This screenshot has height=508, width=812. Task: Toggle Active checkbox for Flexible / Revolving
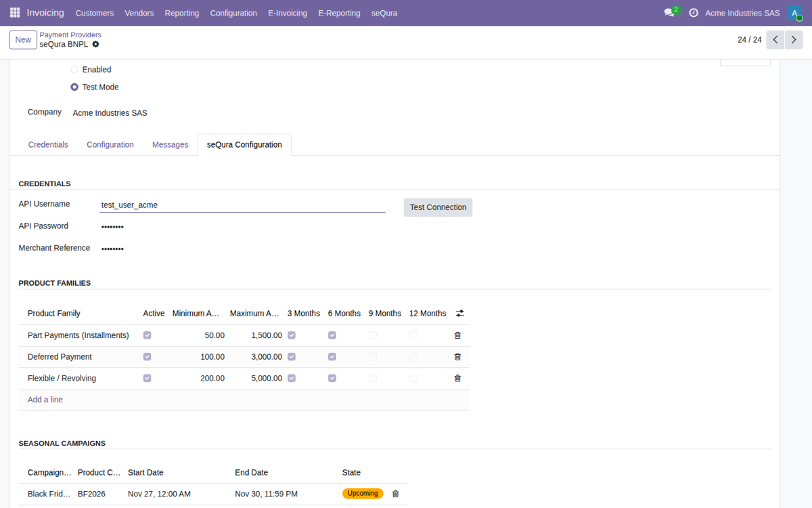click(x=148, y=379)
